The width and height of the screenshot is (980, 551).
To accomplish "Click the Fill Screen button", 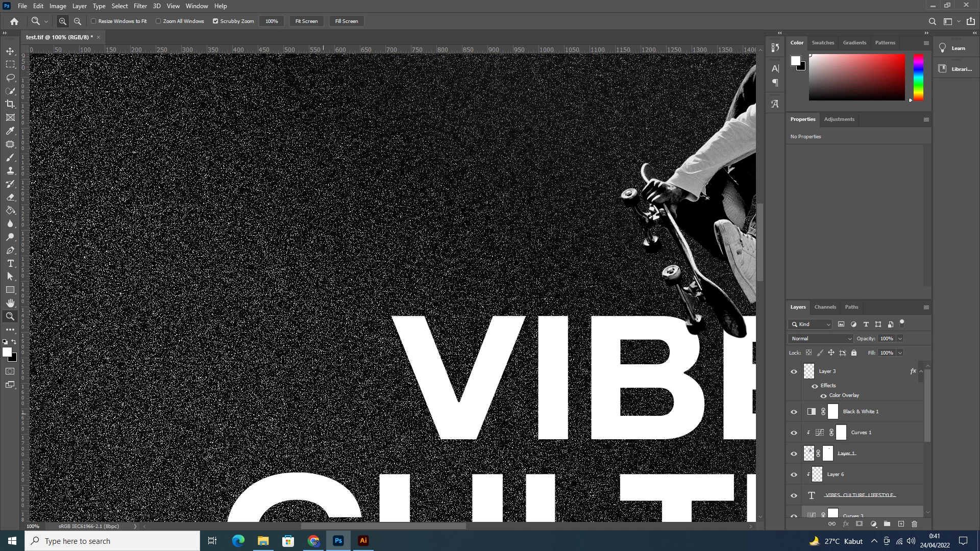I will pos(347,21).
